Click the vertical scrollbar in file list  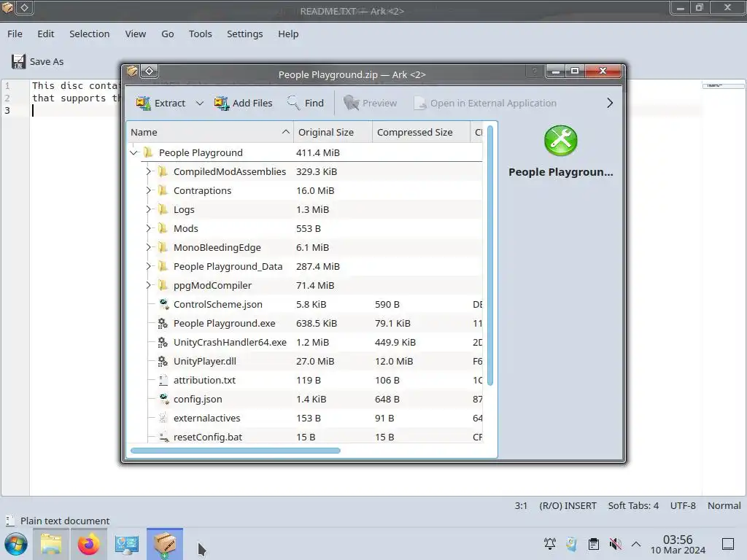point(490,255)
